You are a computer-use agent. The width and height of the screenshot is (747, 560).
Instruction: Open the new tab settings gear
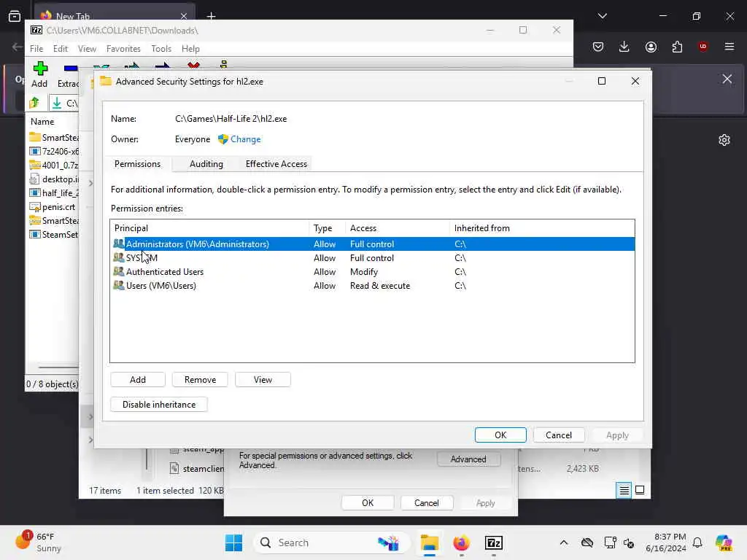(x=724, y=140)
